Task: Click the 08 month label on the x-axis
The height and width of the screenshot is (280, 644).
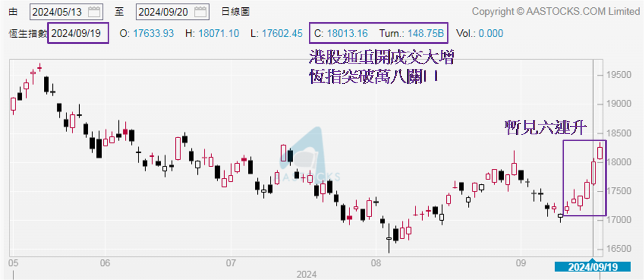Action: coord(376,262)
